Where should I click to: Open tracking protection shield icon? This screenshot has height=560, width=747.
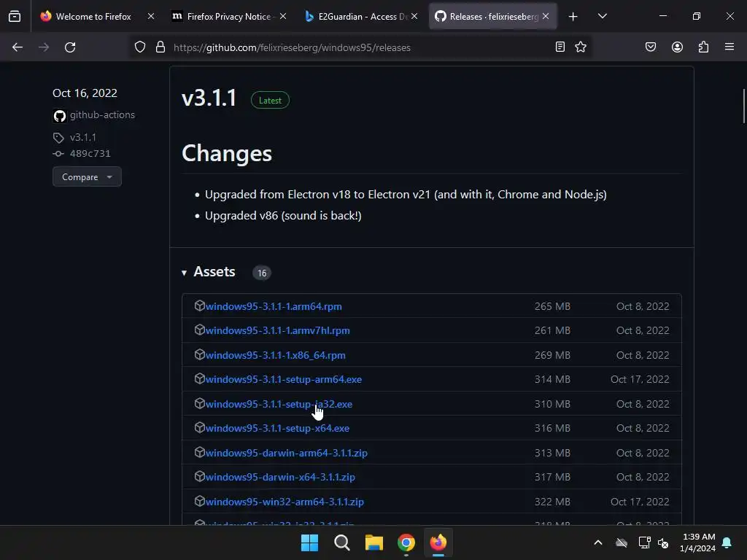pyautogui.click(x=139, y=47)
